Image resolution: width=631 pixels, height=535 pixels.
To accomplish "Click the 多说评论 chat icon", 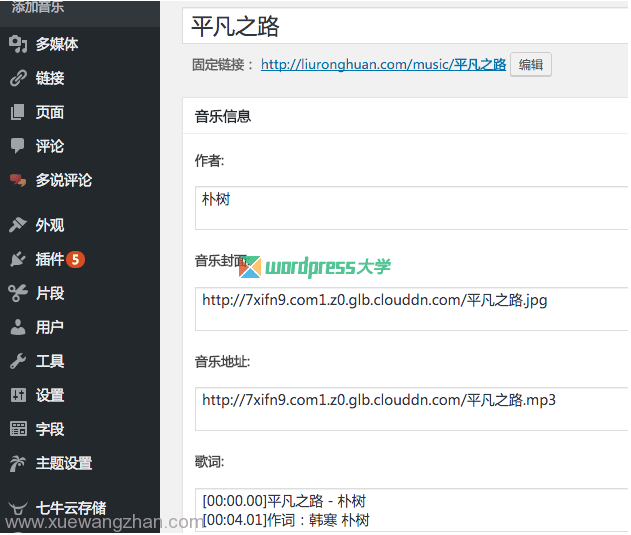I will (18, 180).
